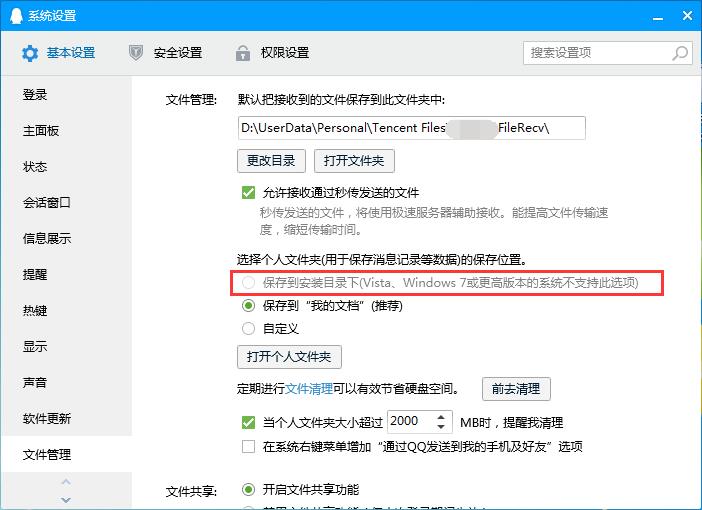Click the 前去清理 button
Image resolution: width=702 pixels, height=510 pixels.
(x=516, y=389)
